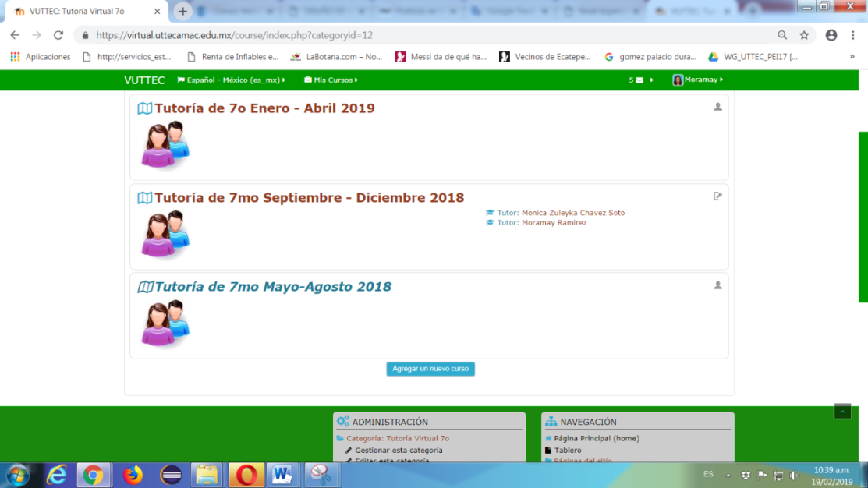Open the Chrome zoom magnifier icon
The width and height of the screenshot is (868, 488).
pyautogui.click(x=782, y=35)
